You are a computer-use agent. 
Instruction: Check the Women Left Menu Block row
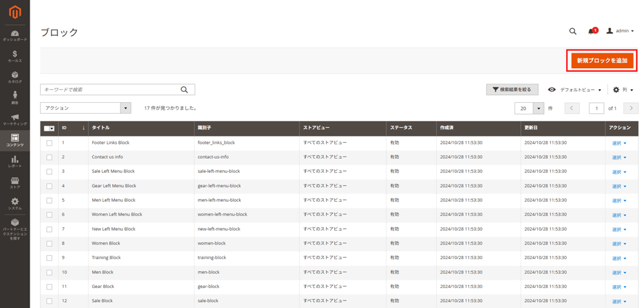(x=50, y=215)
